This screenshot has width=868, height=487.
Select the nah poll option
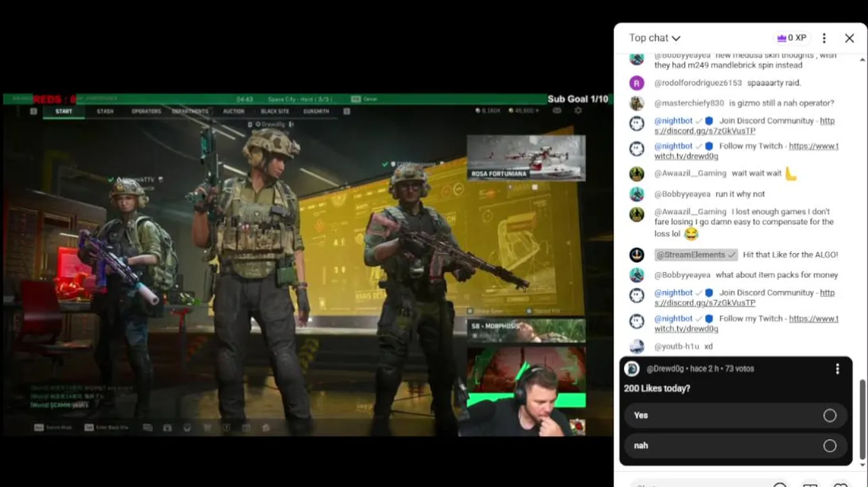pyautogui.click(x=736, y=446)
